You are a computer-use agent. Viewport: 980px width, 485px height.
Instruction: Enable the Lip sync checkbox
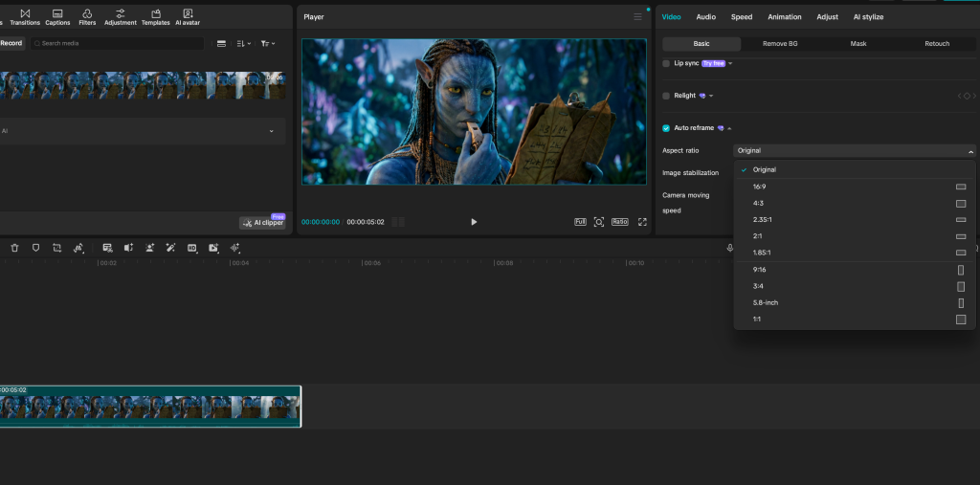pos(666,64)
